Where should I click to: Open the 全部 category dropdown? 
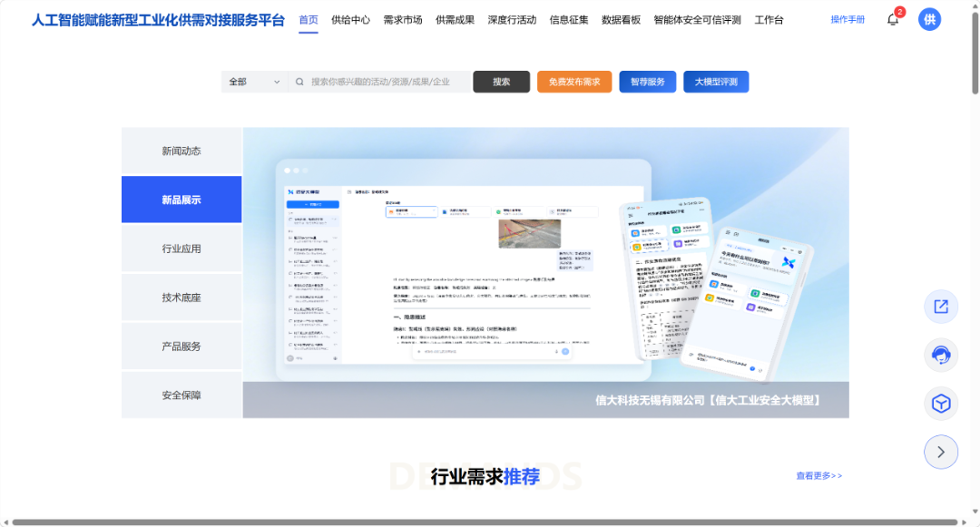(254, 82)
